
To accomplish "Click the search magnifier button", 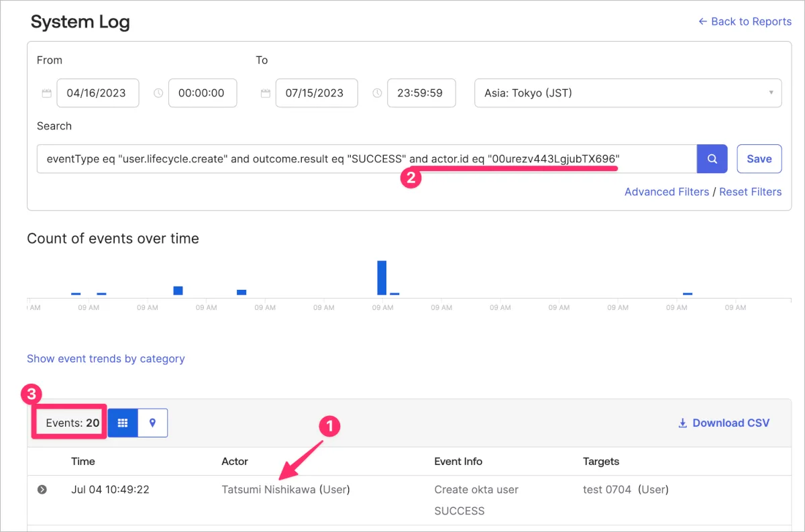I will tap(712, 159).
